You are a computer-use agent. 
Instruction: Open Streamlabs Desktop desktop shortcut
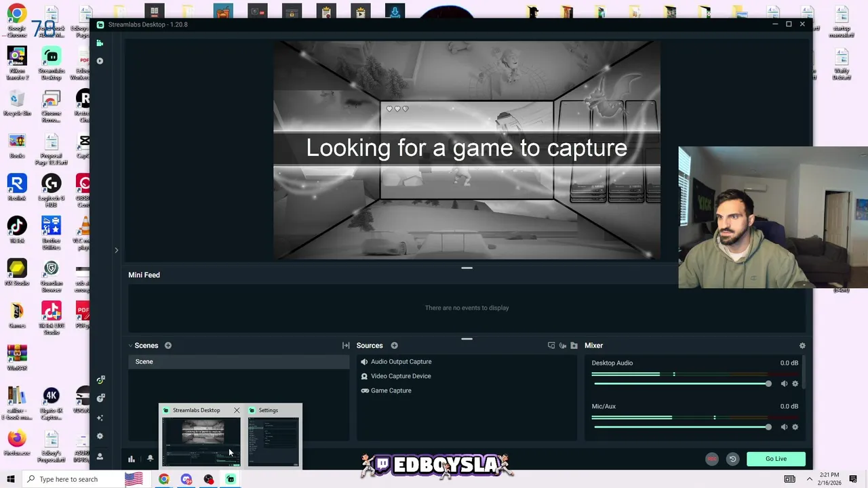point(51,64)
